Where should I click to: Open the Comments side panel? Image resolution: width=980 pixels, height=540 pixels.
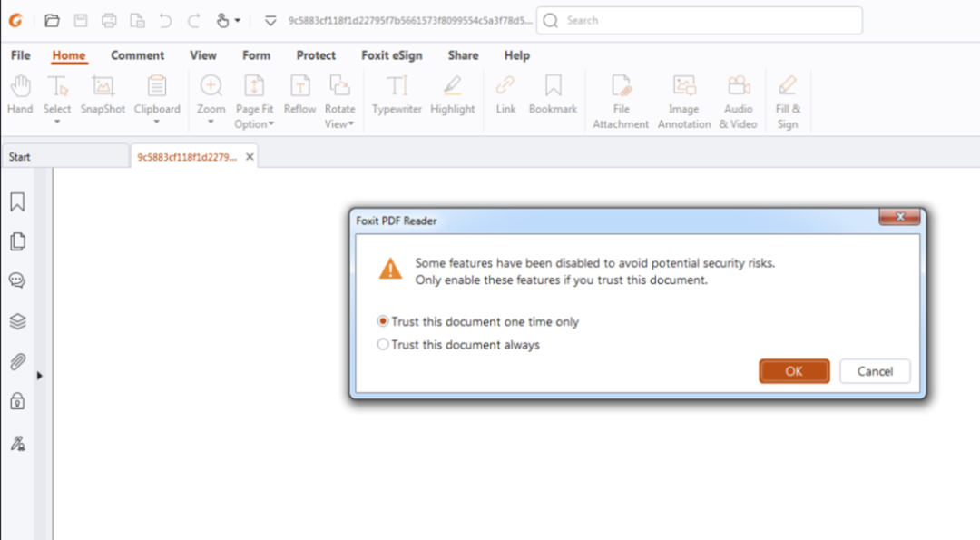(17, 280)
